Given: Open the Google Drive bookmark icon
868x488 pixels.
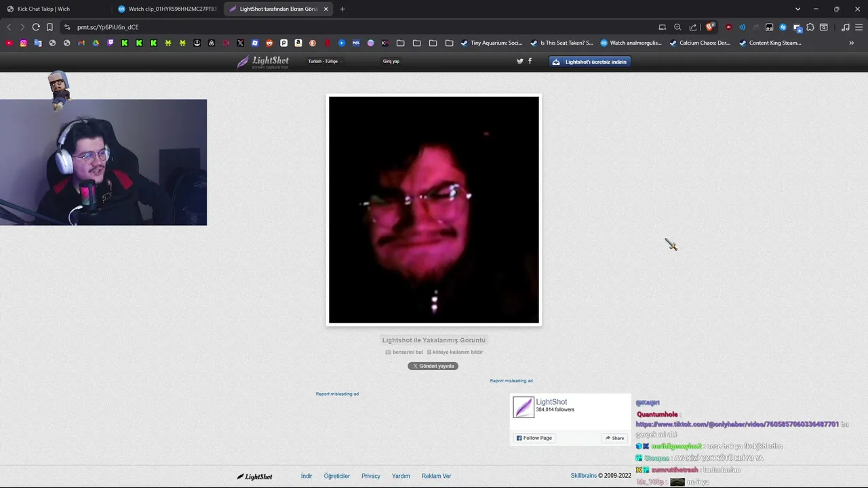Looking at the screenshot, I should [96, 43].
